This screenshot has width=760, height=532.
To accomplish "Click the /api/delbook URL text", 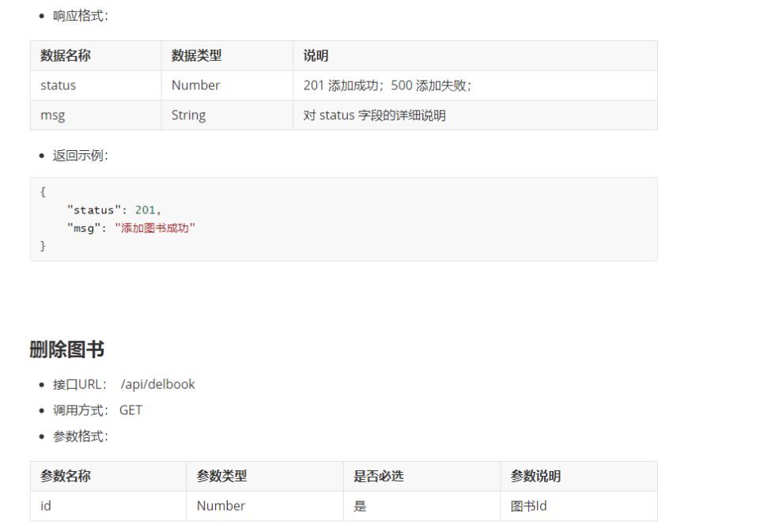I will tap(157, 384).
